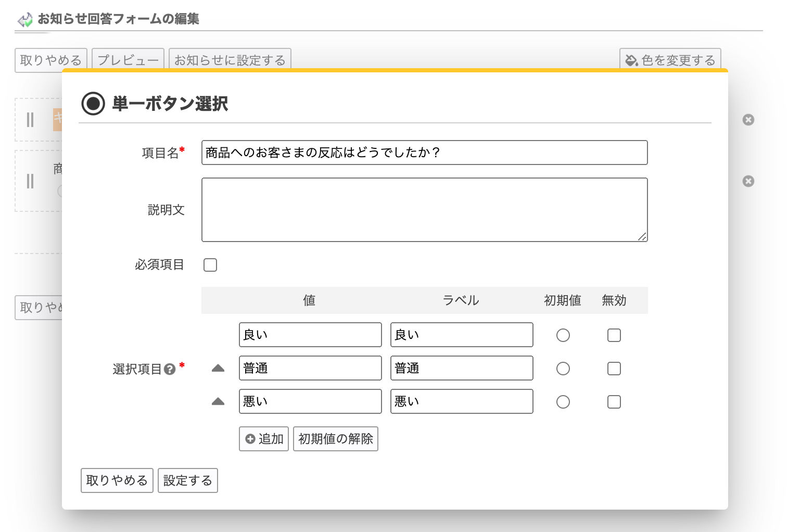The image size is (788, 532).
Task: Disable the 良い option via checkbox
Action: click(x=614, y=335)
